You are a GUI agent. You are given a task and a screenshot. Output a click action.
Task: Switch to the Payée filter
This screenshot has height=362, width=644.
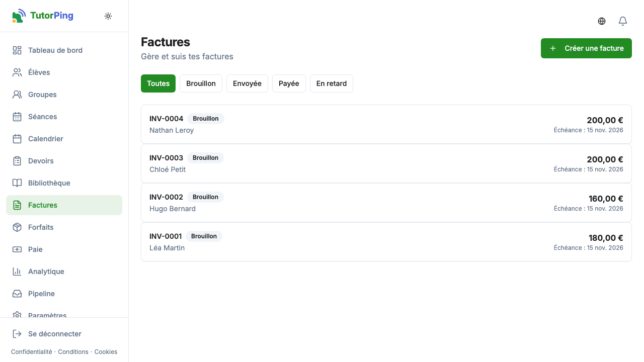(289, 83)
